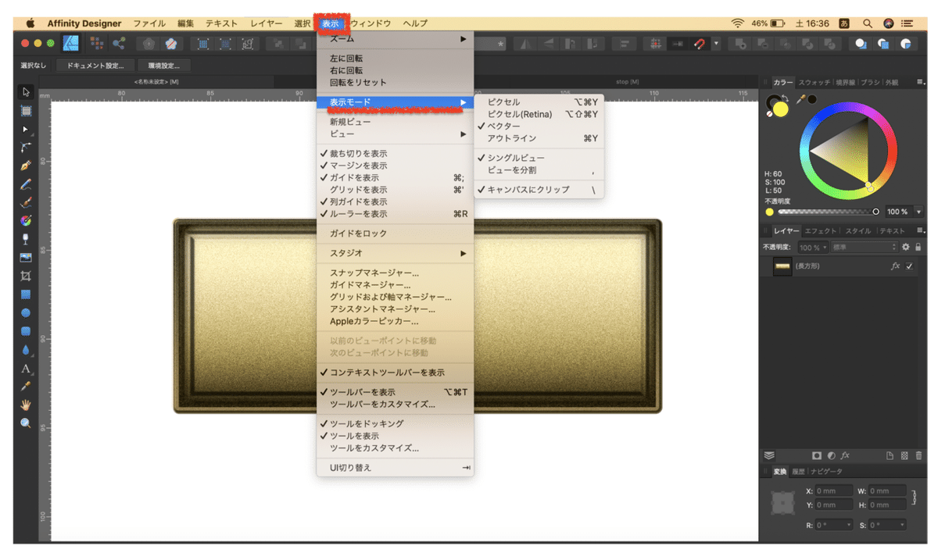Toggle マージンを表示 menu option
The width and height of the screenshot is (938, 560).
(395, 166)
